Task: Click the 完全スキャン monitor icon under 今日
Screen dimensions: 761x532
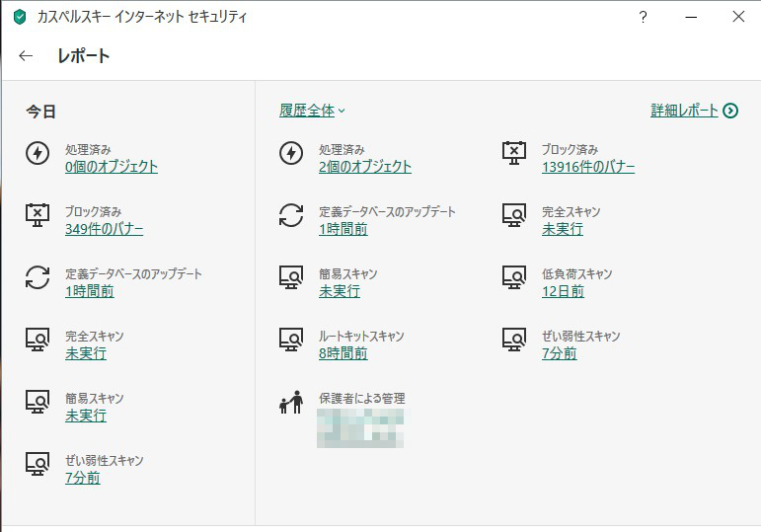Action: click(38, 340)
